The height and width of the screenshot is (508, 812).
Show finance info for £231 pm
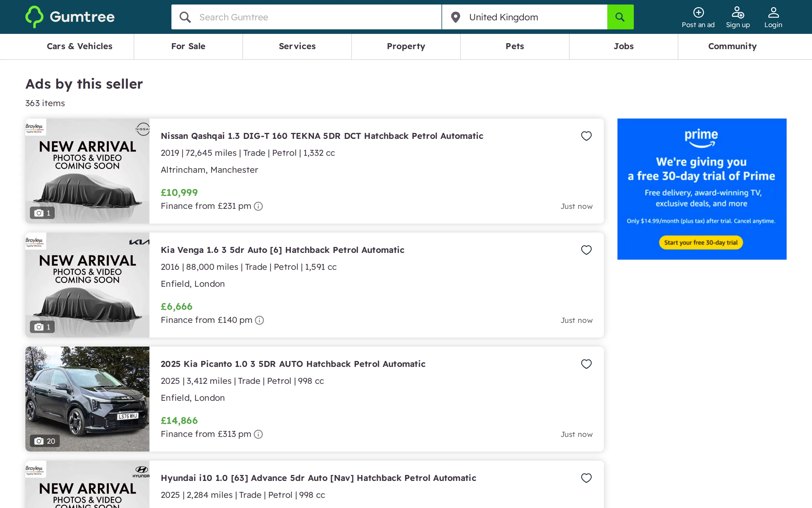point(258,206)
